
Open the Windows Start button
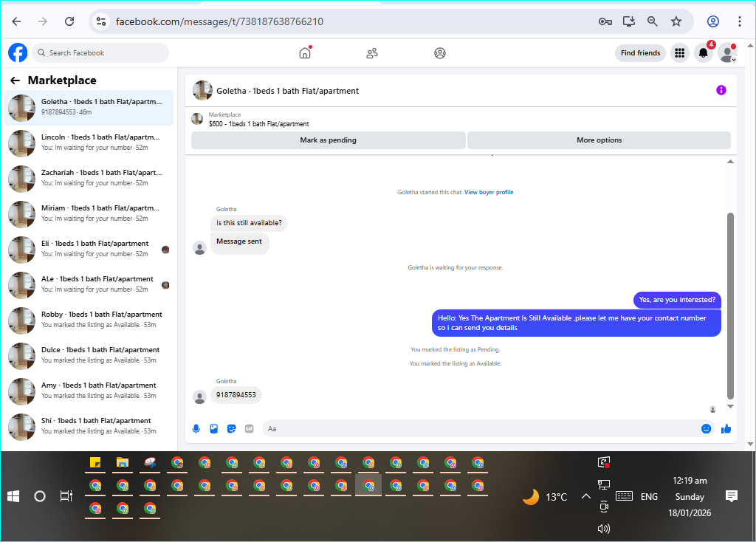[x=13, y=496]
